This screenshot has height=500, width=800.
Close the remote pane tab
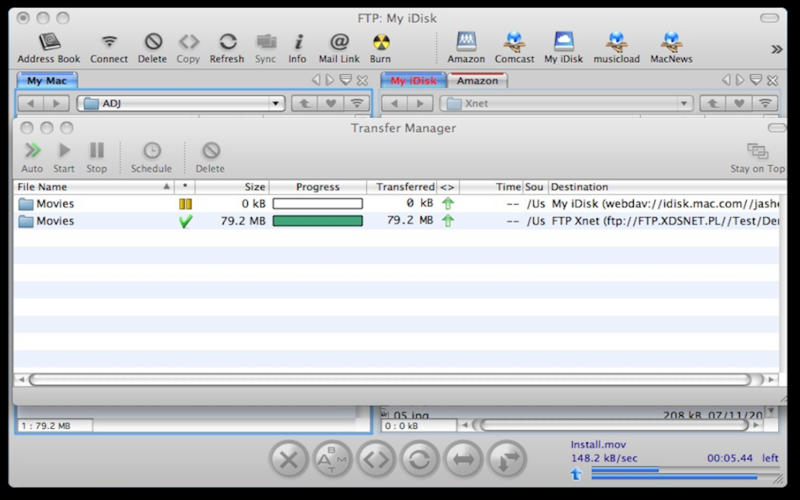tap(772, 80)
